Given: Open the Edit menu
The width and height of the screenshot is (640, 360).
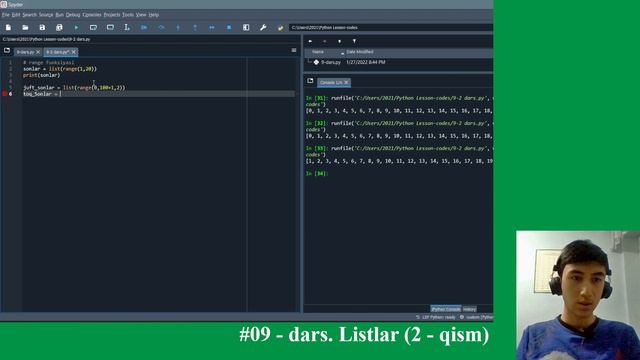Looking at the screenshot, I should coord(16,15).
